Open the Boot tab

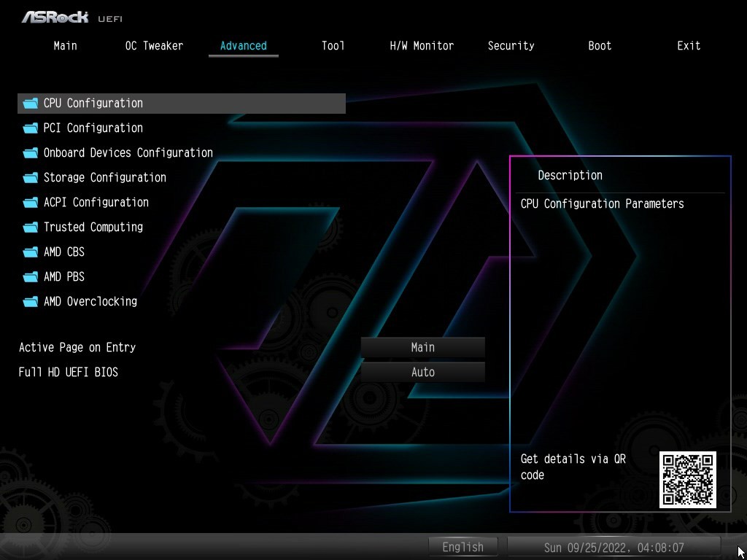(x=600, y=46)
